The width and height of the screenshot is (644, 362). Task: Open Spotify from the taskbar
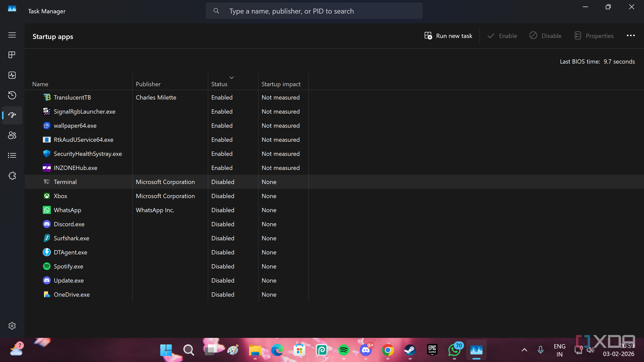(x=344, y=350)
